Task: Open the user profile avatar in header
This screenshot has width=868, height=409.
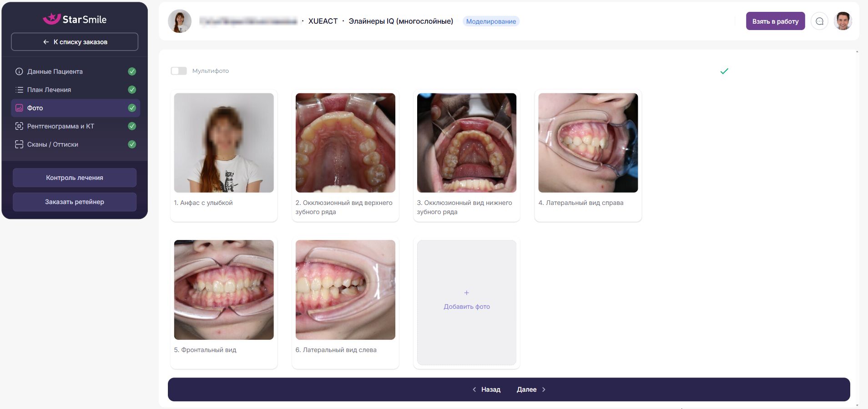Action: tap(843, 21)
